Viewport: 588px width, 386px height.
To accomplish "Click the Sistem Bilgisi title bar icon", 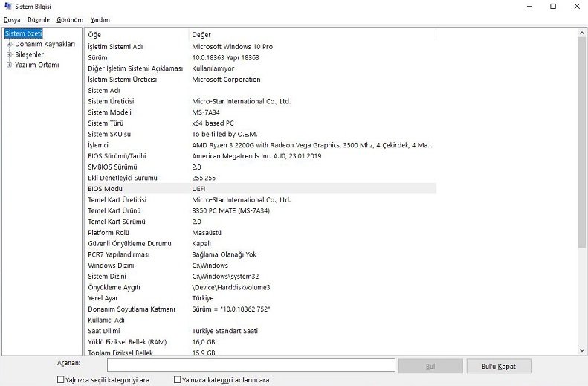I will pos(7,6).
